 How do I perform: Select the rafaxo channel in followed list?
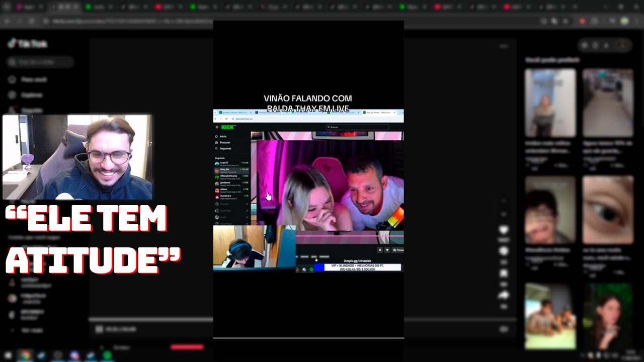pos(232,190)
